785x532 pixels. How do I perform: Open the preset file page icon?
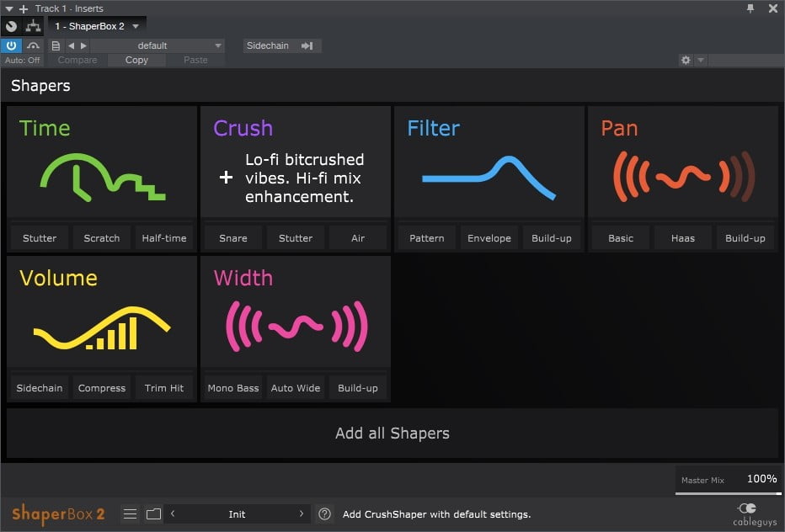coord(56,45)
